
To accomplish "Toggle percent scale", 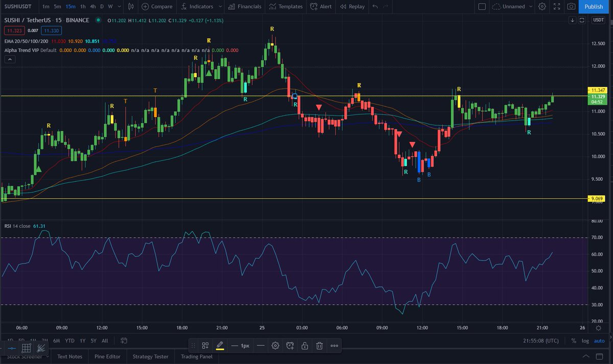I will [574, 341].
